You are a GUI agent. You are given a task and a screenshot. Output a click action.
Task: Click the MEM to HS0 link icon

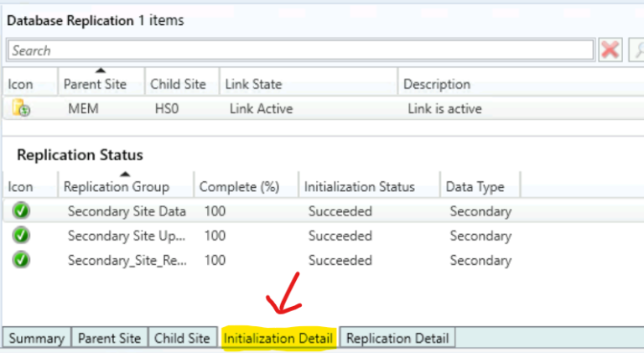(21, 109)
